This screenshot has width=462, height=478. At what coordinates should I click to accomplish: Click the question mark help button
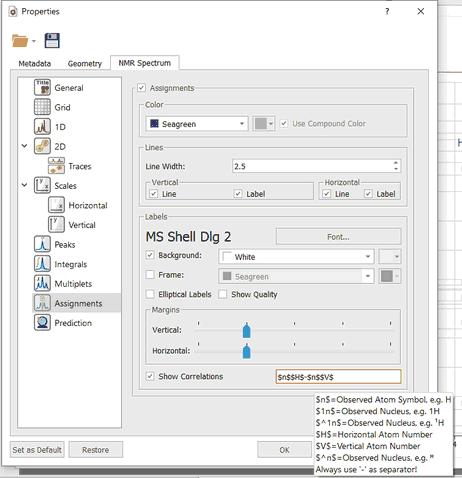(387, 11)
